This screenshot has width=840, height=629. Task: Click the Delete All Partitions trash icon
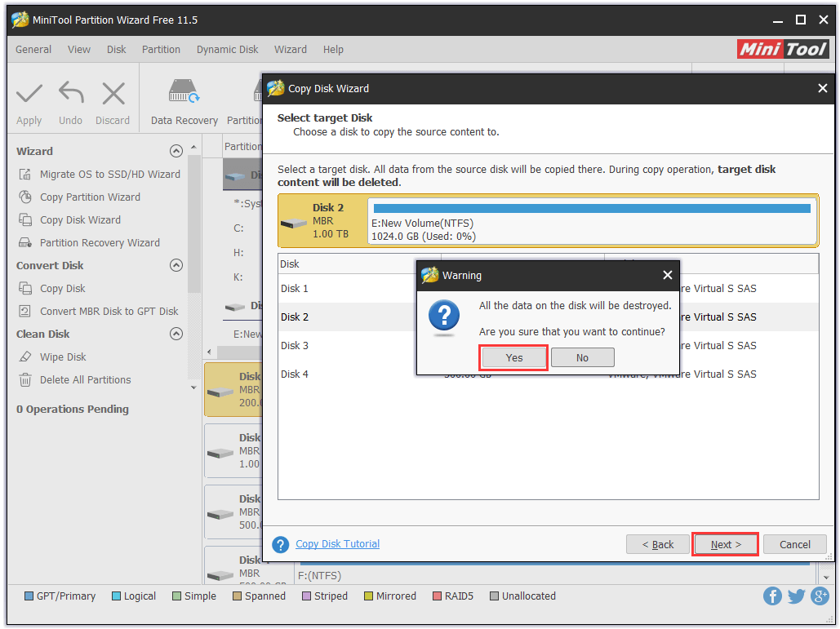[x=24, y=379]
